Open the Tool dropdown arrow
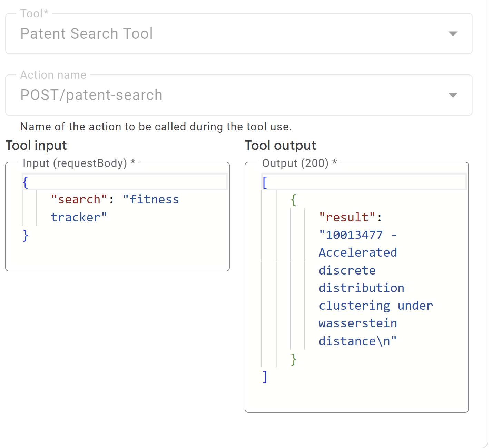The width and height of the screenshot is (492, 448). coord(453,34)
